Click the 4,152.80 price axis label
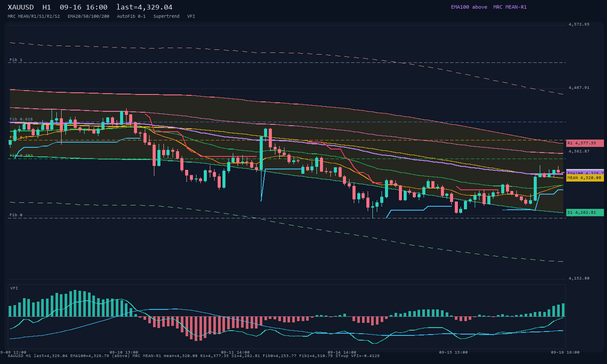The width and height of the screenshot is (607, 364). [579, 278]
